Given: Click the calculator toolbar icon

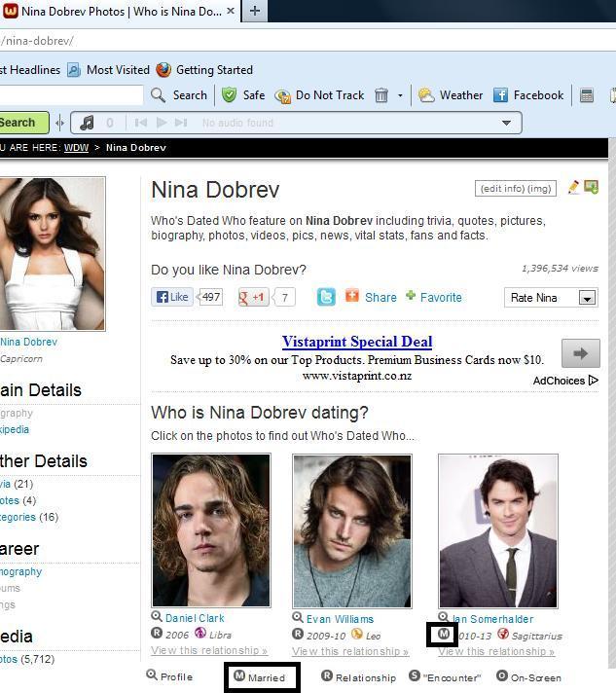Looking at the screenshot, I should click(587, 95).
